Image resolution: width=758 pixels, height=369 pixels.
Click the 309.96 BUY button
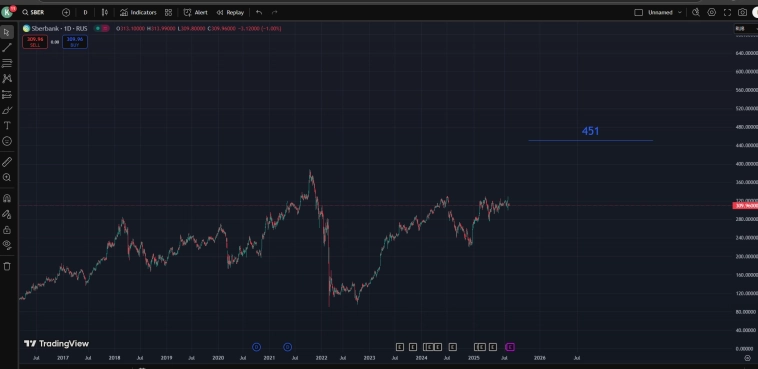coord(74,42)
